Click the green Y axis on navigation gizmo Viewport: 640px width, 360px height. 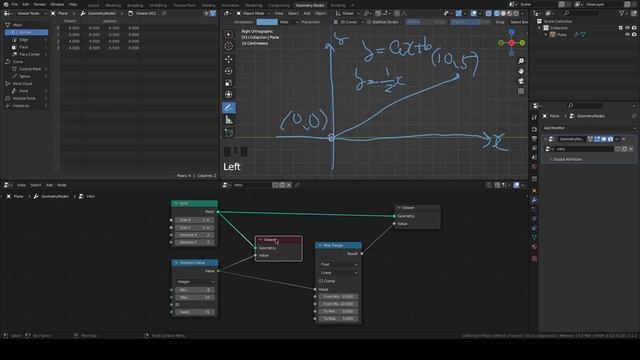click(x=522, y=42)
